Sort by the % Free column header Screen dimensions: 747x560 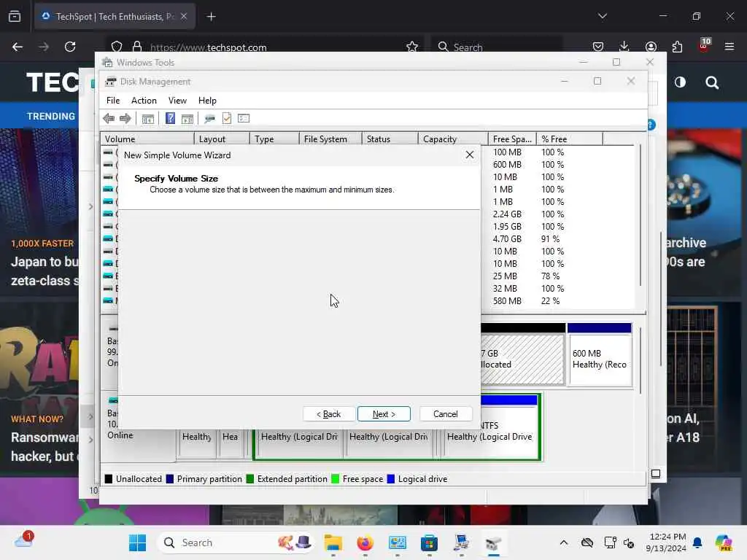click(570, 139)
